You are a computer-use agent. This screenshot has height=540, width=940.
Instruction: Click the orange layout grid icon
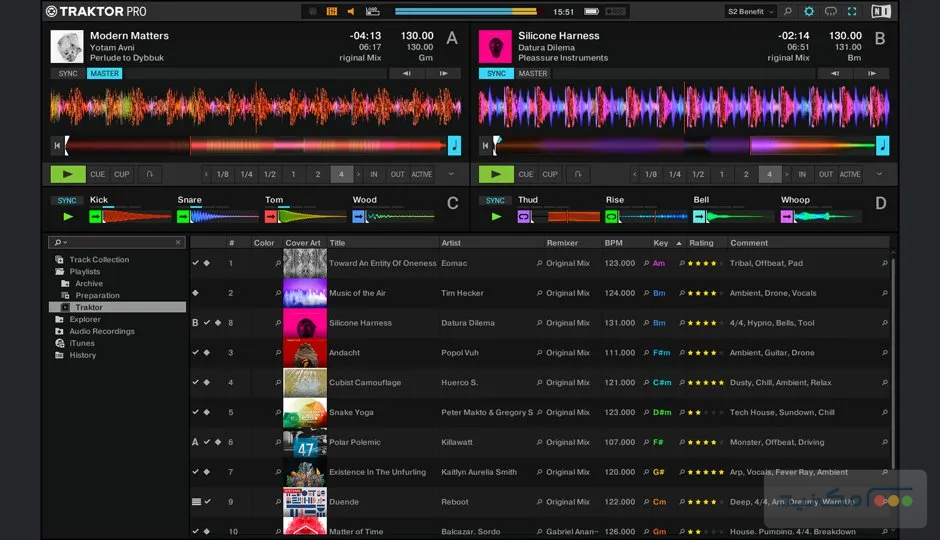tap(332, 11)
